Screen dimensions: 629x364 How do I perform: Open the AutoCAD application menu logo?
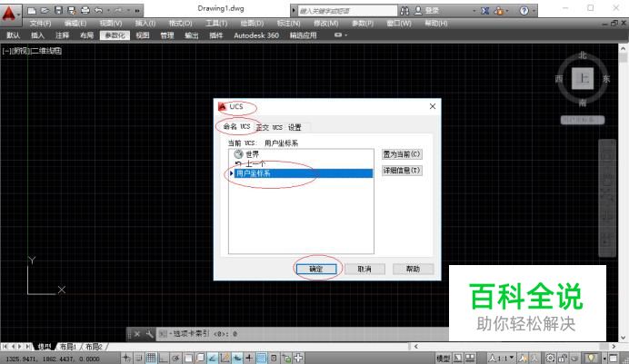tap(9, 14)
